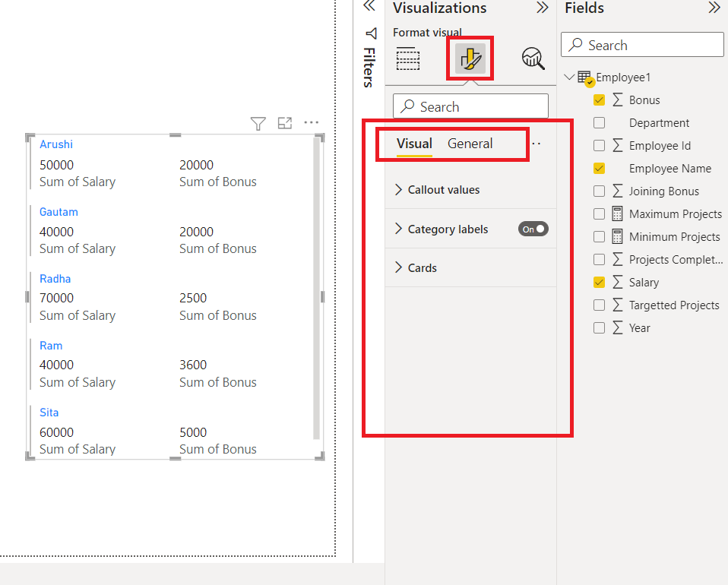
Task: Select the Format visual paintbrush icon
Action: coord(469,57)
